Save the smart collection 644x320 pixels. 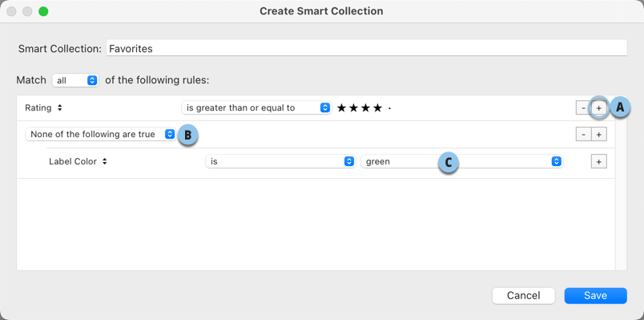(595, 295)
